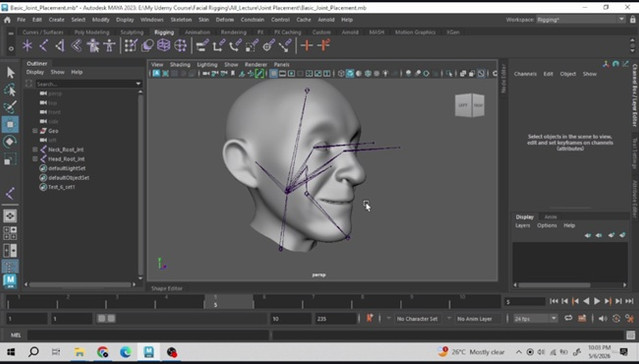Open the shelf options menu icon
This screenshot has width=639, height=364.
click(11, 48)
